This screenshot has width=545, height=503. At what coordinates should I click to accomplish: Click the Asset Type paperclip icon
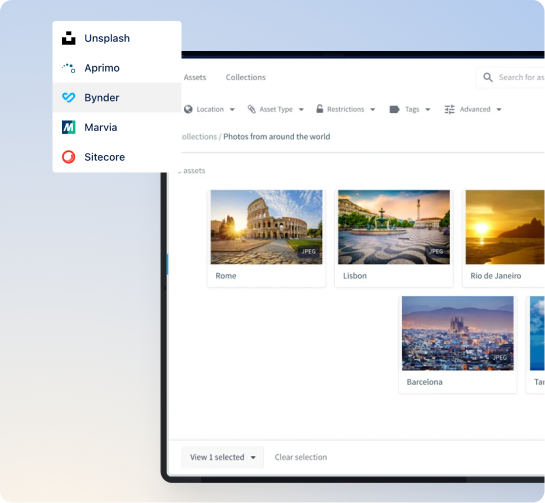(x=252, y=109)
